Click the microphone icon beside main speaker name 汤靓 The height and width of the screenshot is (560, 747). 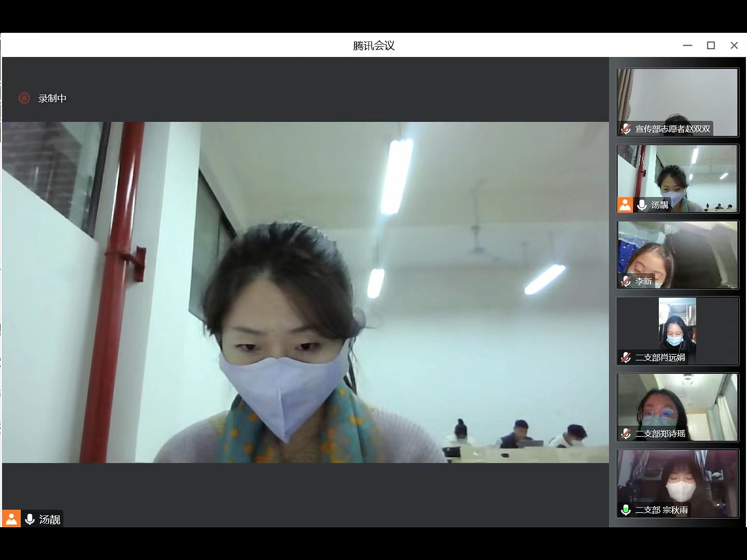[30, 519]
